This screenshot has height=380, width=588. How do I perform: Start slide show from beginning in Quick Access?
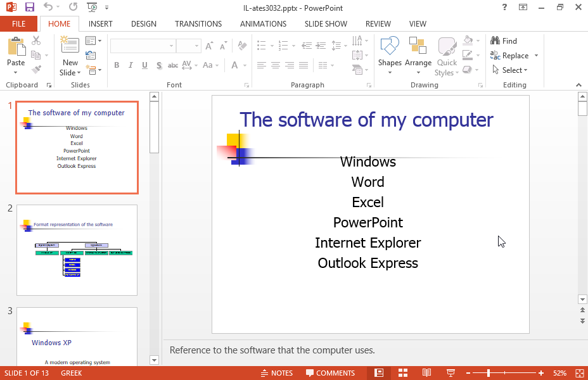click(92, 7)
